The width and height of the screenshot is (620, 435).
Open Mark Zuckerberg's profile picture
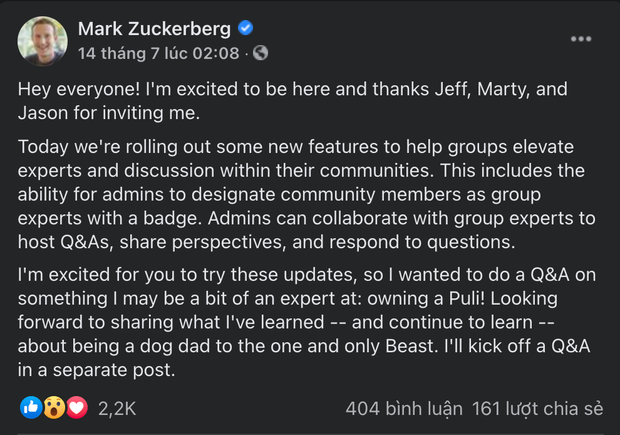click(x=42, y=41)
